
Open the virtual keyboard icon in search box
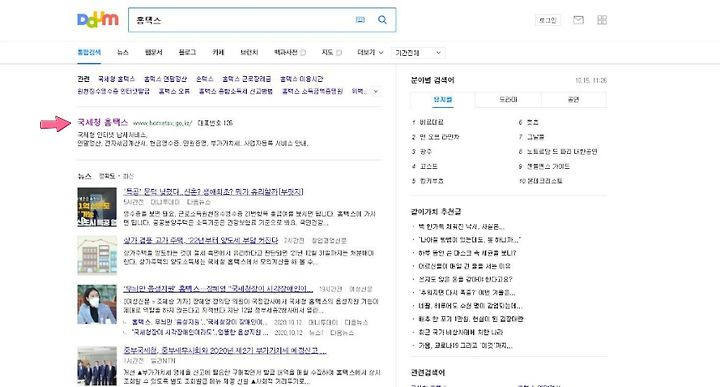pyautogui.click(x=360, y=20)
